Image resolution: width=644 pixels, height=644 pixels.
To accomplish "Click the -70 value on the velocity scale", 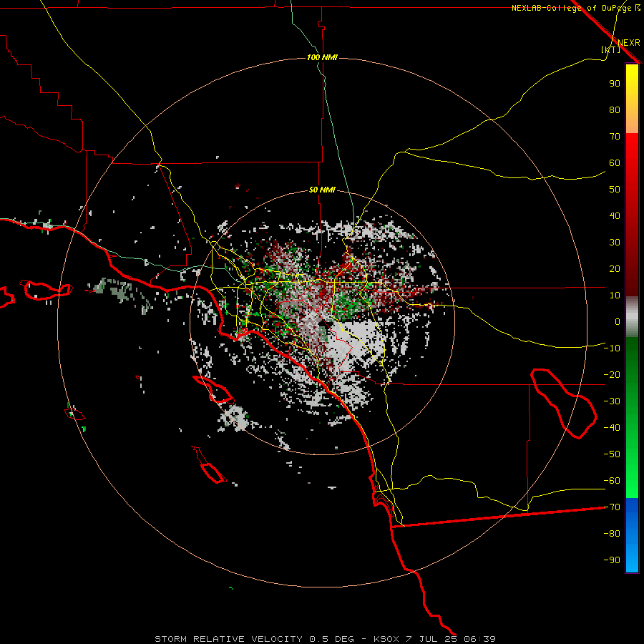I will click(x=612, y=507).
